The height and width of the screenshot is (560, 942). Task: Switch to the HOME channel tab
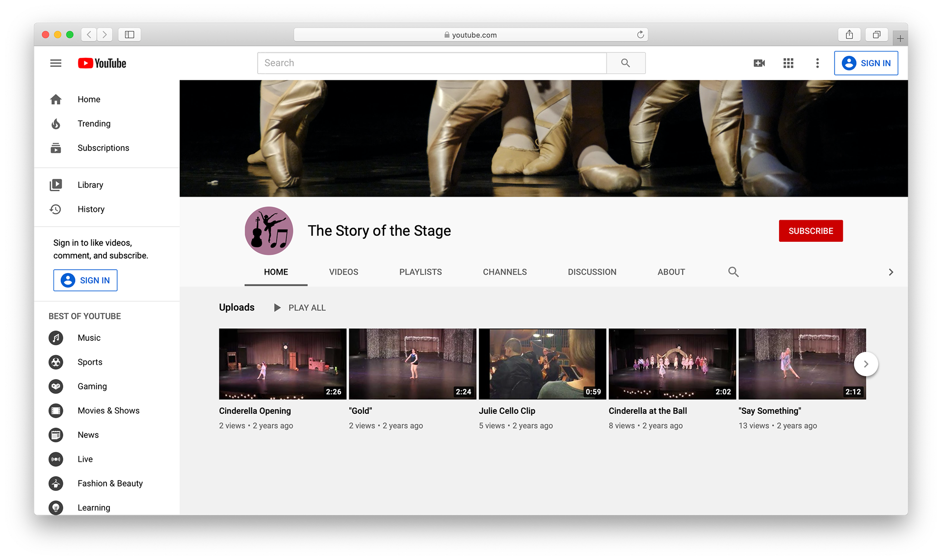(x=276, y=272)
